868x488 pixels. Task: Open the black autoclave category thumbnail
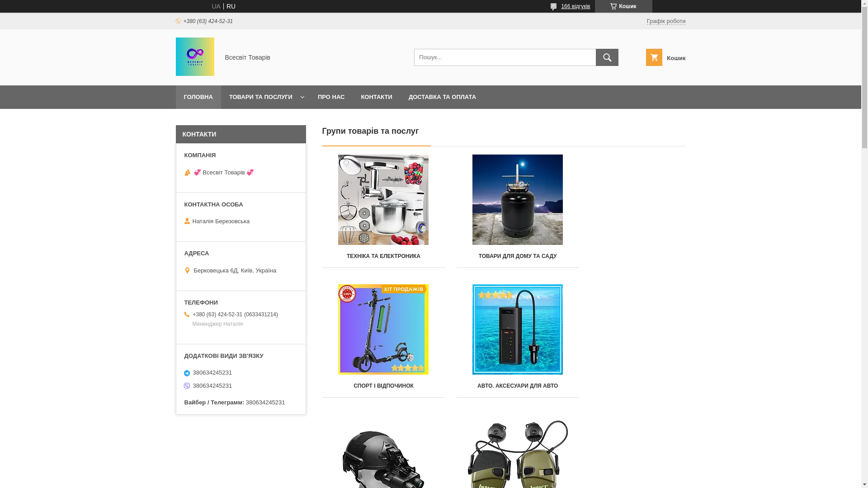pos(518,200)
